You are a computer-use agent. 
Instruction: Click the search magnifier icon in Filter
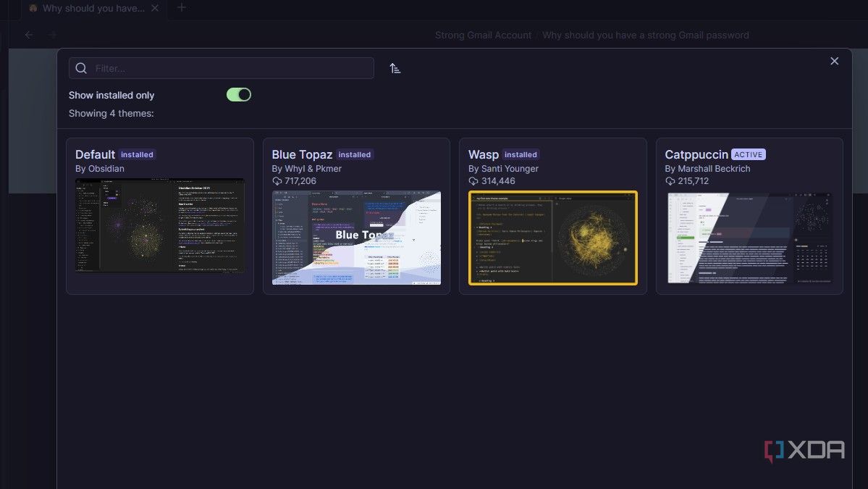tap(81, 68)
